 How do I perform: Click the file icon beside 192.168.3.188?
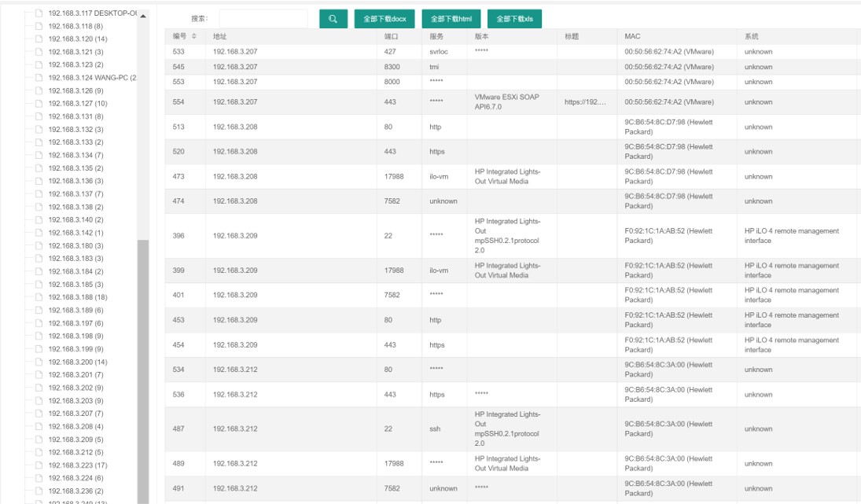[x=39, y=297]
